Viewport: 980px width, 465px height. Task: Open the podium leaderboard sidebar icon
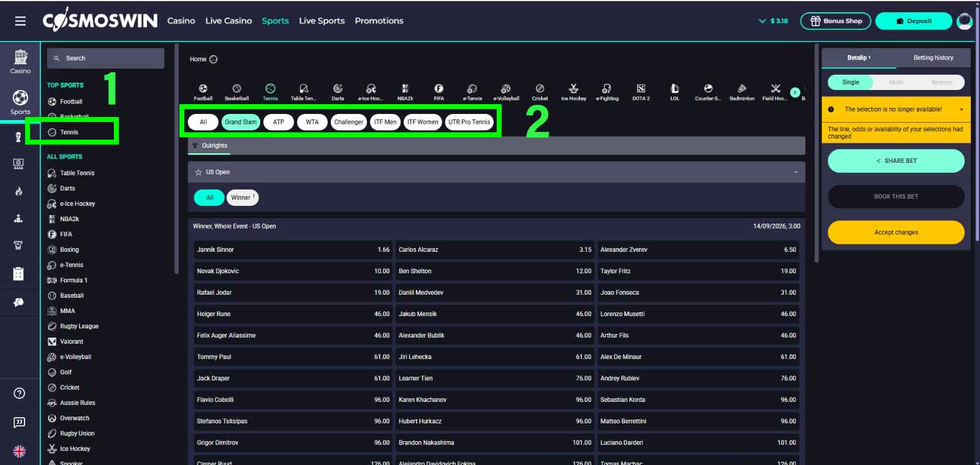[x=18, y=218]
